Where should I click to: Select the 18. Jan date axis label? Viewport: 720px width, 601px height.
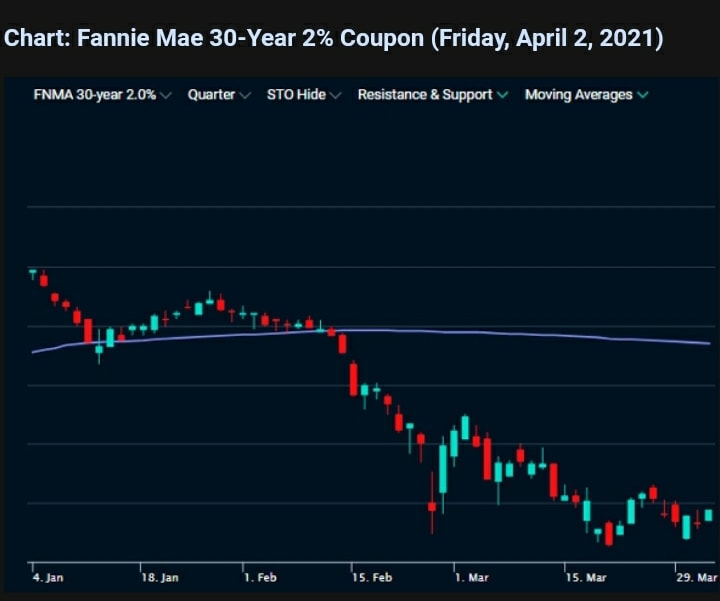(160, 578)
